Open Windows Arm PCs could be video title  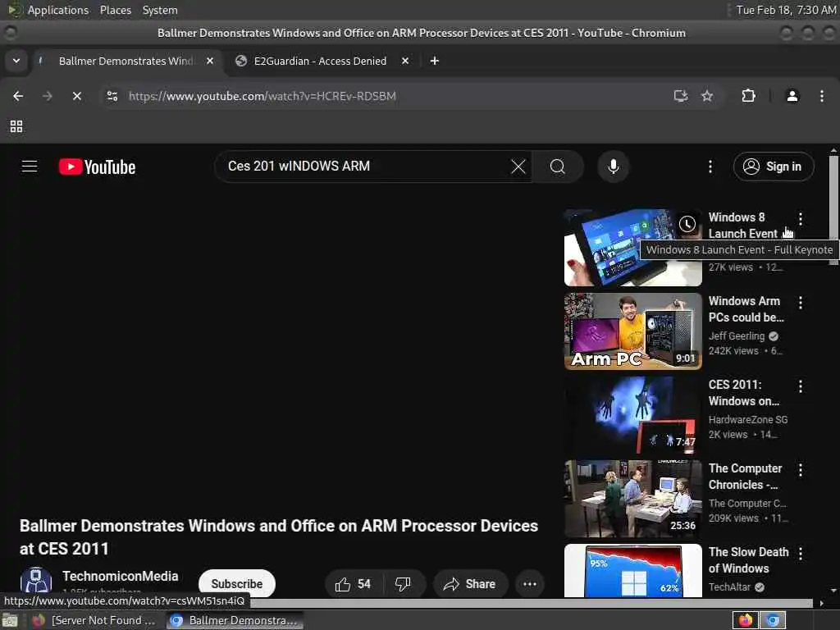click(746, 309)
